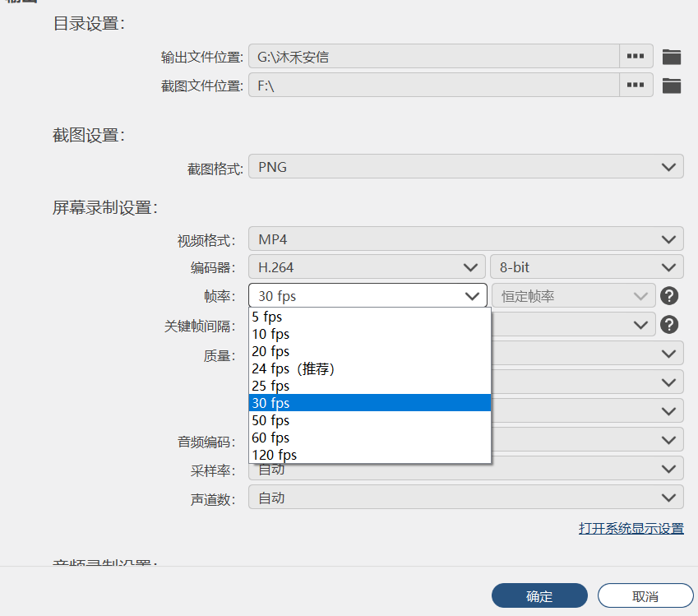This screenshot has height=616, width=698.
Task: Click the disabled 恒定帧率 dropdown
Action: 573,296
